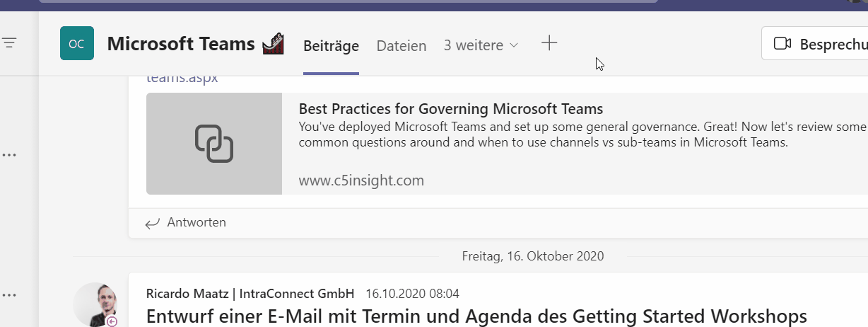Screen dimensions: 868x327
Task: Click the link preview thumbnail image
Action: pos(214,144)
